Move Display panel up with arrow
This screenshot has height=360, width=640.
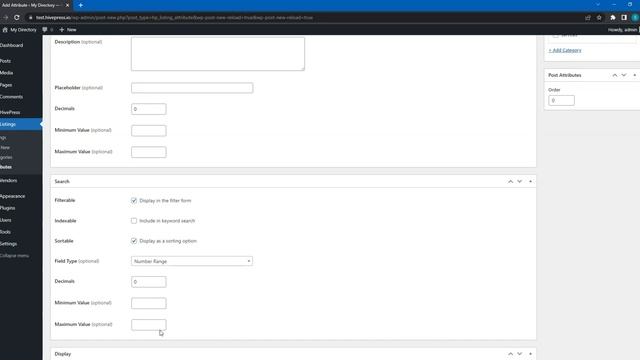510,354
